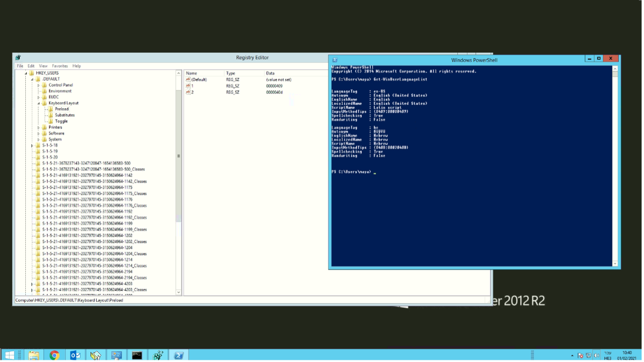The image size is (644, 362).
Task: Click the Printers key folder icon
Action: pos(45,128)
